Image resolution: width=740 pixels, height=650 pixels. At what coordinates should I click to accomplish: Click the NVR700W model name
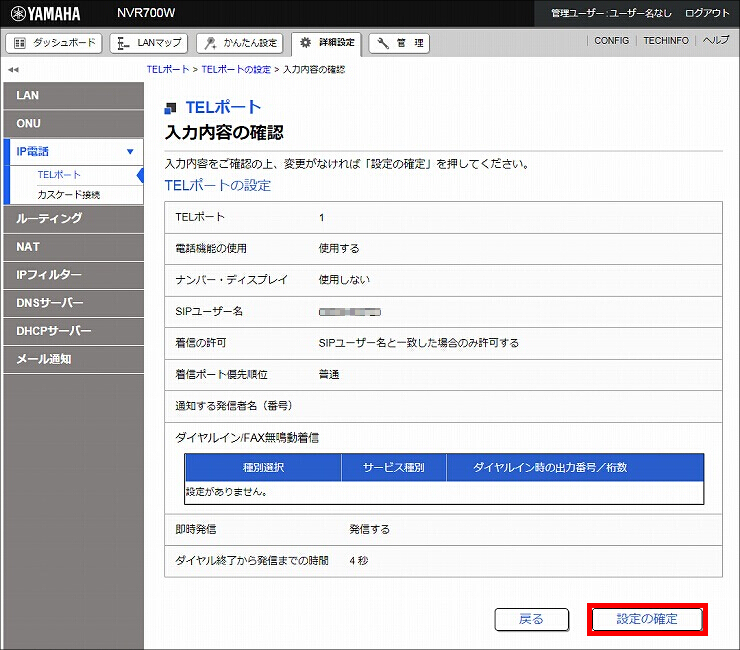[x=146, y=13]
